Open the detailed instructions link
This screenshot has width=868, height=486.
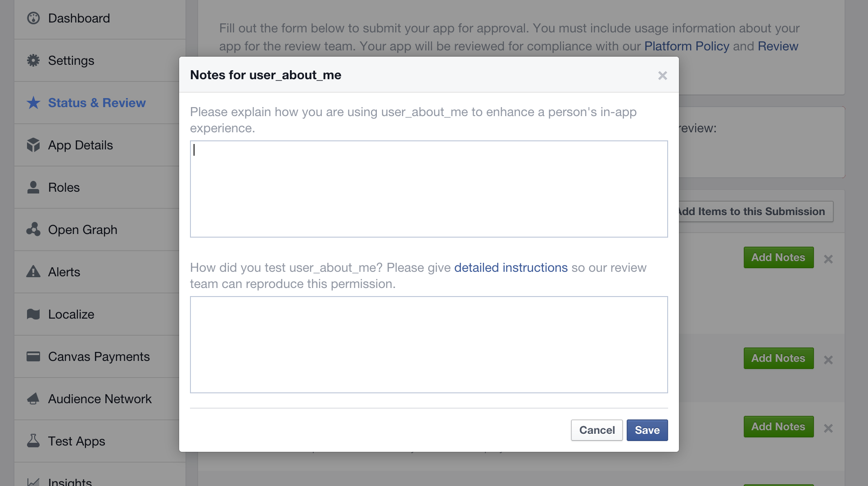coord(511,268)
